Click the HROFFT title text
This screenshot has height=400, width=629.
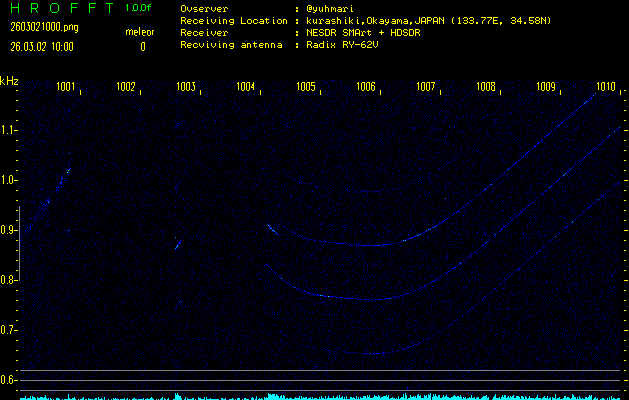pyautogui.click(x=62, y=9)
